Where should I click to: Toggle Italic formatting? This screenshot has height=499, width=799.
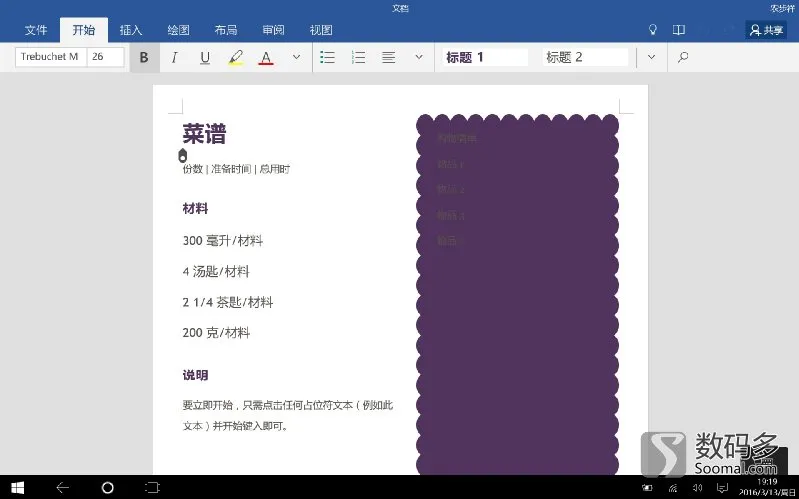pyautogui.click(x=174, y=57)
